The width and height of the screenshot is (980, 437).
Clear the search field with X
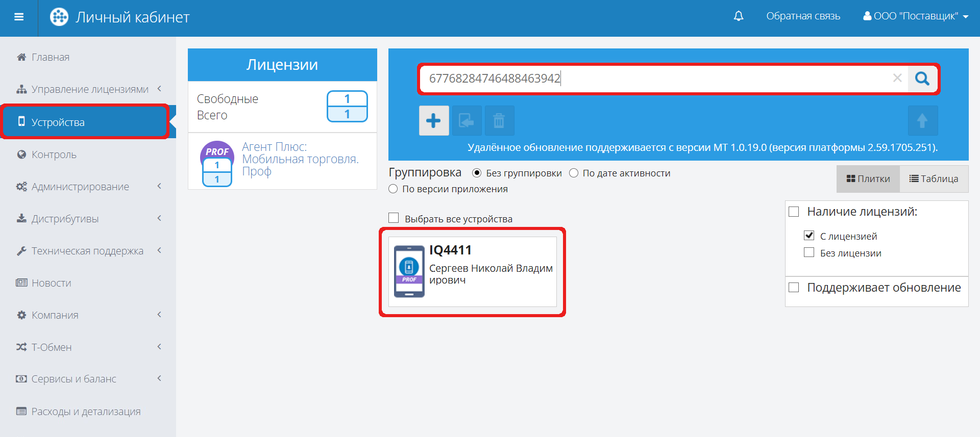(897, 78)
